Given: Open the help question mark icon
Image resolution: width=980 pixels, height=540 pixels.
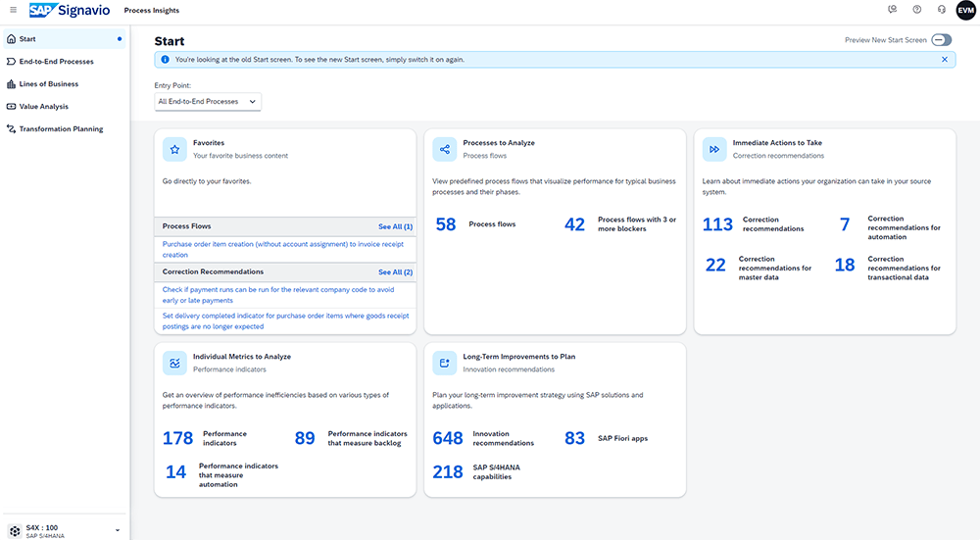Looking at the screenshot, I should [x=916, y=10].
